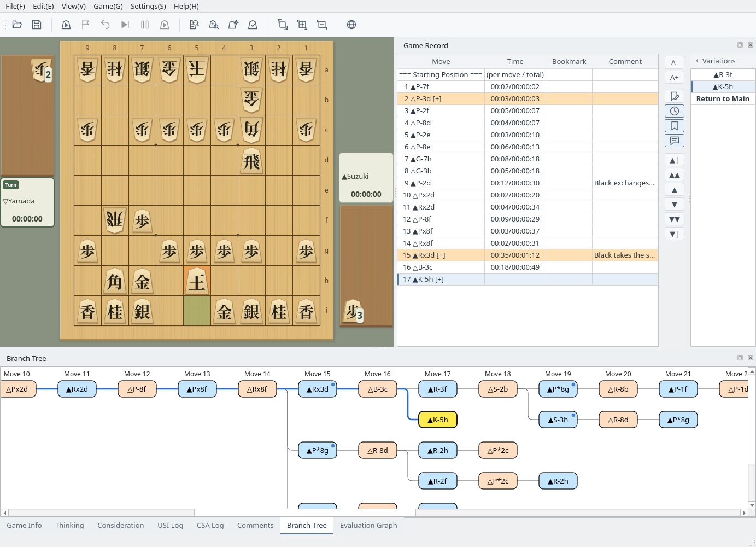Open the View(V) menu
Viewport: 756px width, 547px height.
(x=74, y=7)
